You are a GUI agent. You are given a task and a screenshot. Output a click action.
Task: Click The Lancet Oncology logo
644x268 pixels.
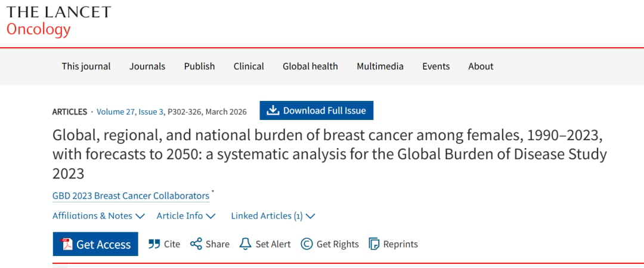pos(58,21)
